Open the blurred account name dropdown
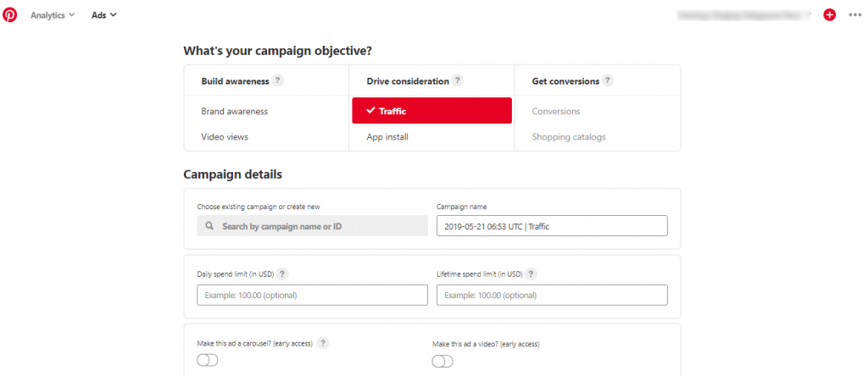The width and height of the screenshot is (868, 376). 743,15
